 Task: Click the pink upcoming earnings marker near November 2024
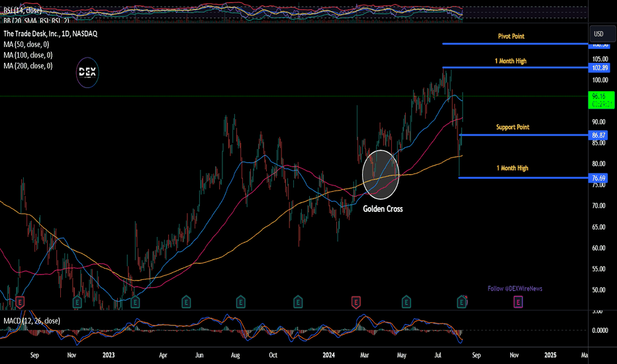point(518,302)
